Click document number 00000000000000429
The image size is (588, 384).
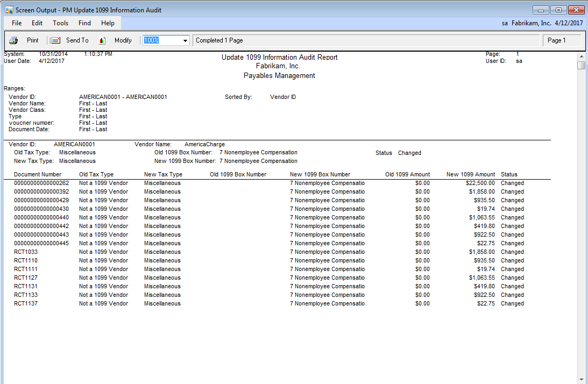41,200
